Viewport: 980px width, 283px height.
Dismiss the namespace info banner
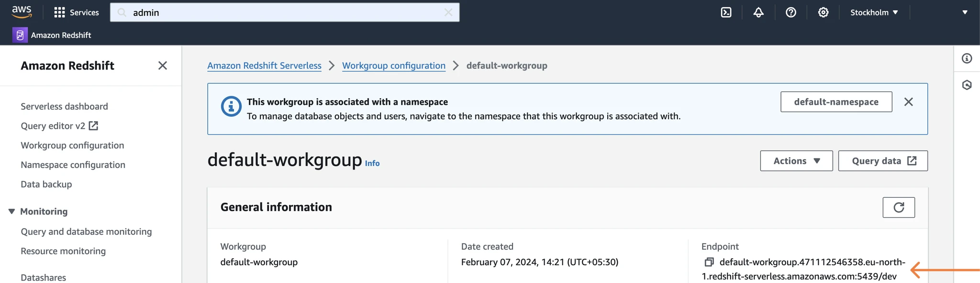[908, 102]
